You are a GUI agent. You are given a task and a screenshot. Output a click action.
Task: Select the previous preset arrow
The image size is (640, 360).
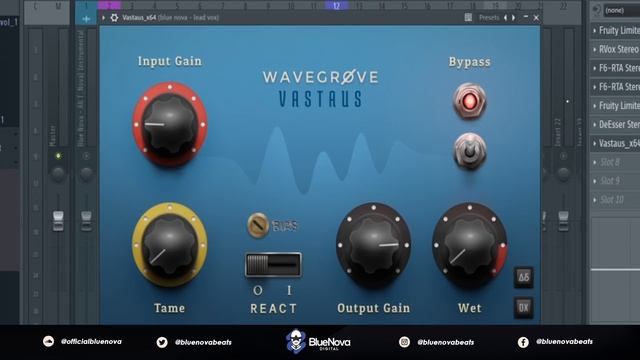(x=505, y=18)
